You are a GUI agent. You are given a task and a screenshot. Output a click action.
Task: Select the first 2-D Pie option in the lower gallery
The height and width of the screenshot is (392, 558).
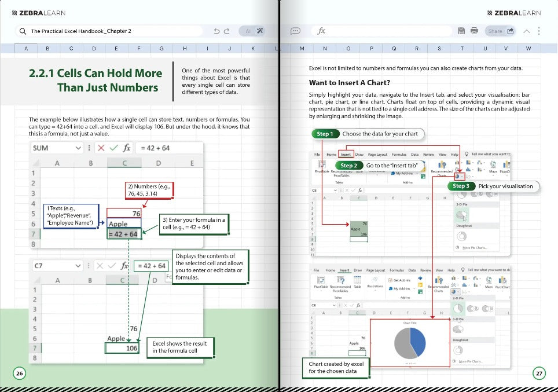[x=458, y=309]
